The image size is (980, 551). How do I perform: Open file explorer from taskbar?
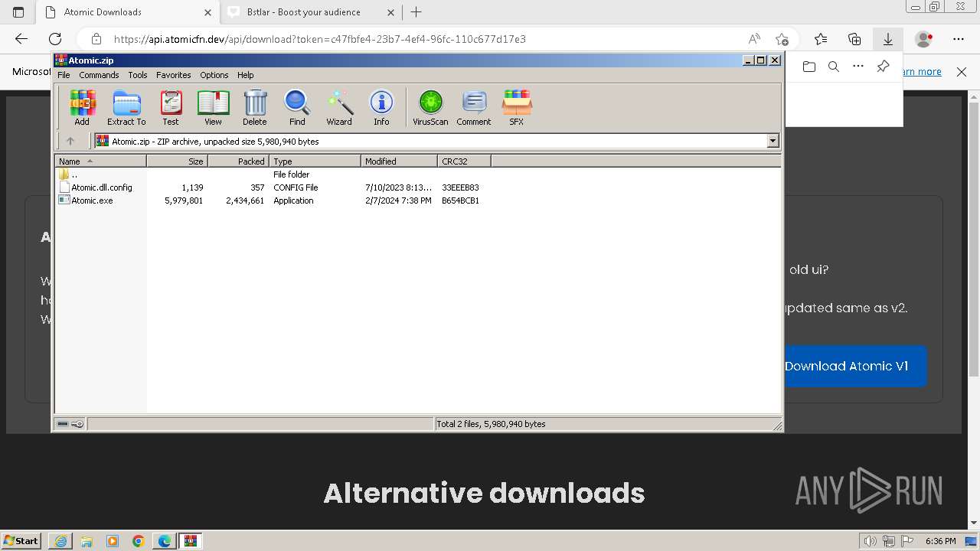tap(87, 540)
